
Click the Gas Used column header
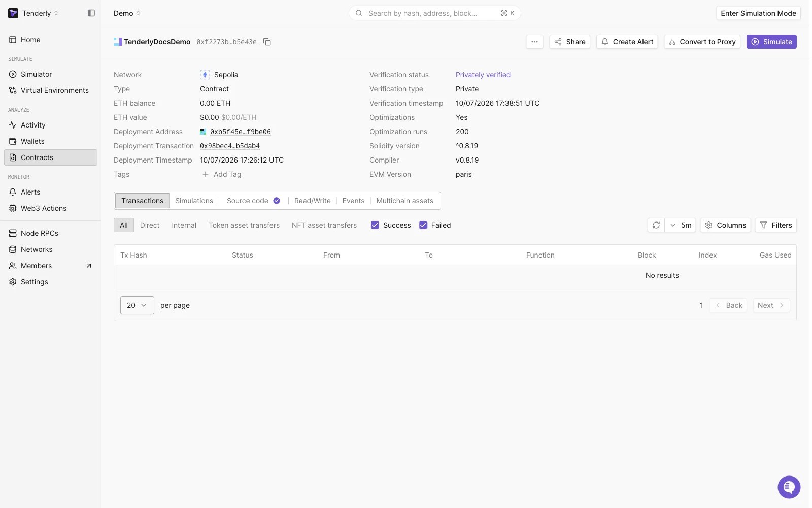click(x=775, y=255)
